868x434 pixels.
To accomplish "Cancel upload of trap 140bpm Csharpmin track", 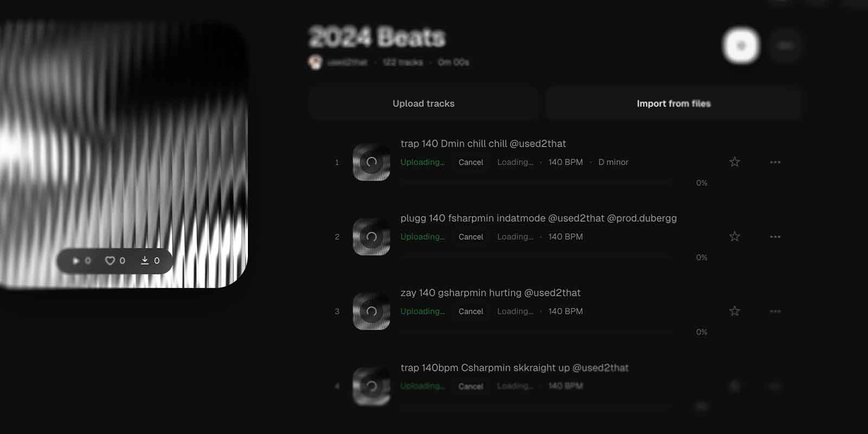I will pyautogui.click(x=470, y=386).
